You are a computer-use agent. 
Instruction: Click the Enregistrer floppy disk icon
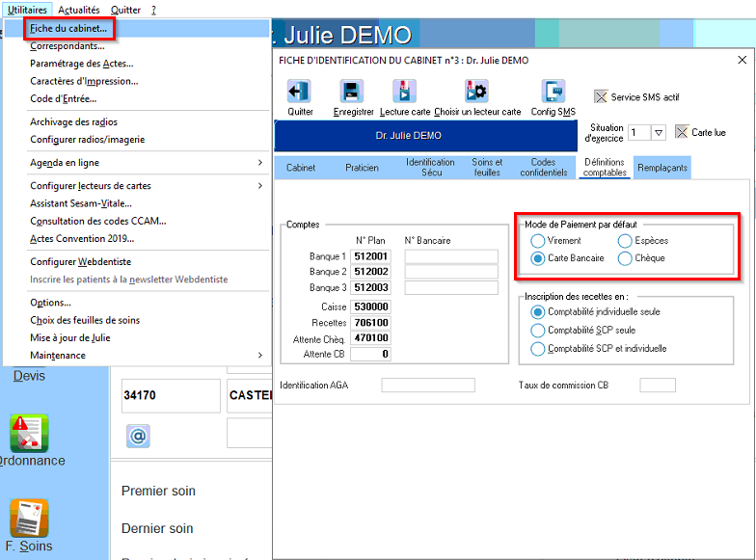351,91
